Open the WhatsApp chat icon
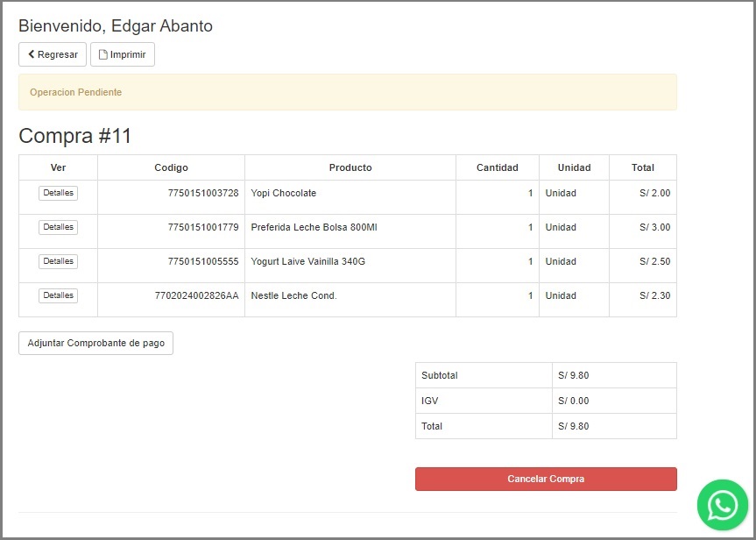The height and width of the screenshot is (540, 756). [x=722, y=505]
